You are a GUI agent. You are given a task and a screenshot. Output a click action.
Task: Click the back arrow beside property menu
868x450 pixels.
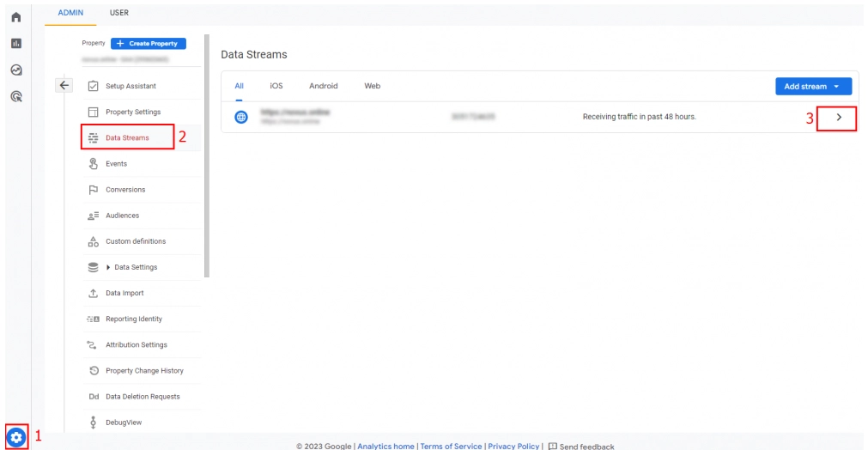(x=64, y=85)
